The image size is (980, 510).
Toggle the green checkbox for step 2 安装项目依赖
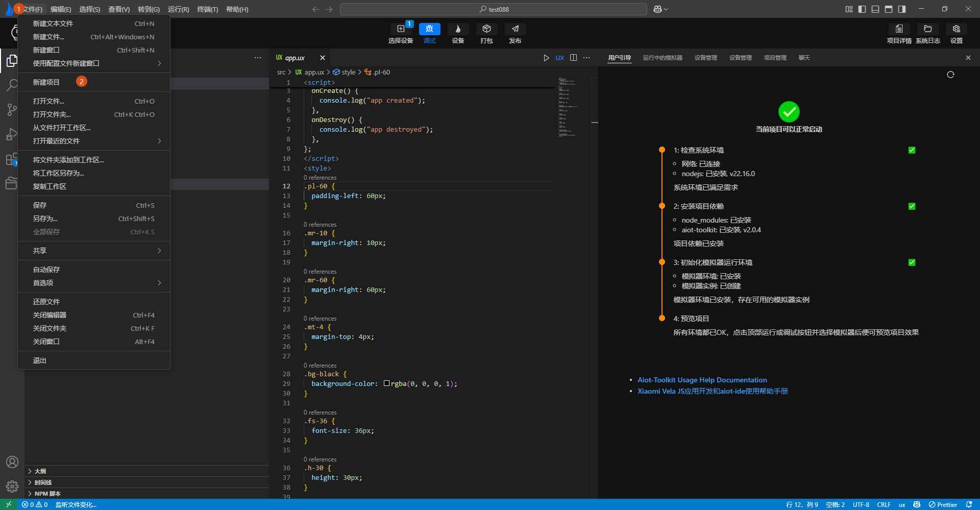[x=912, y=206]
